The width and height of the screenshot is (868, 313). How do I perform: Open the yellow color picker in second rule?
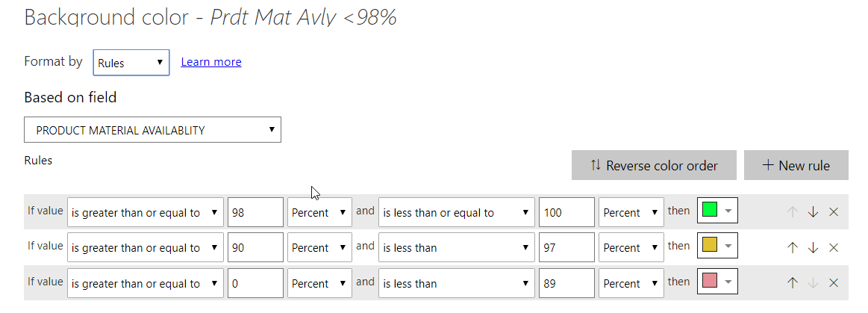[717, 246]
